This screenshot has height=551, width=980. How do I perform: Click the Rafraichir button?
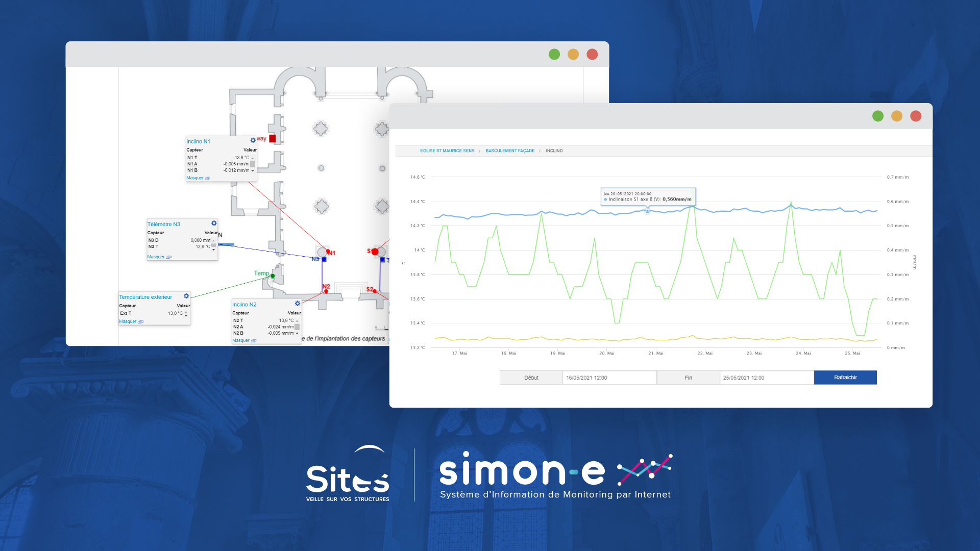[x=845, y=378]
